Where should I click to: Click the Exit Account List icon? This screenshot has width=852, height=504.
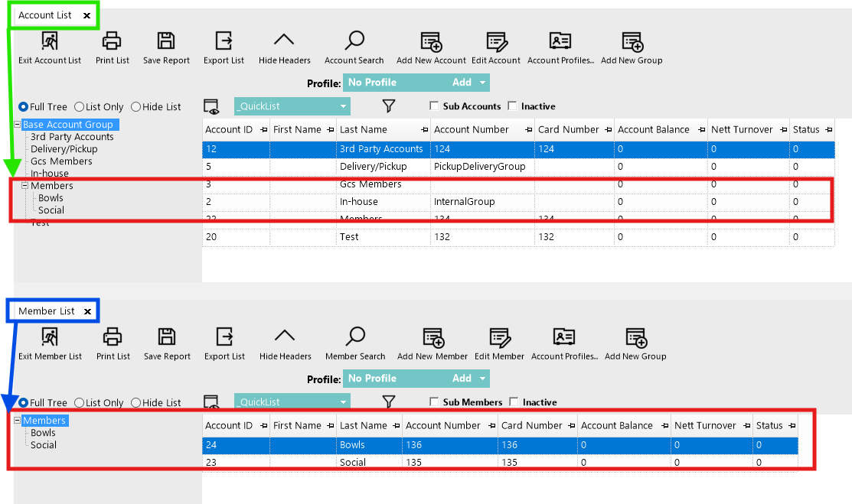(50, 41)
